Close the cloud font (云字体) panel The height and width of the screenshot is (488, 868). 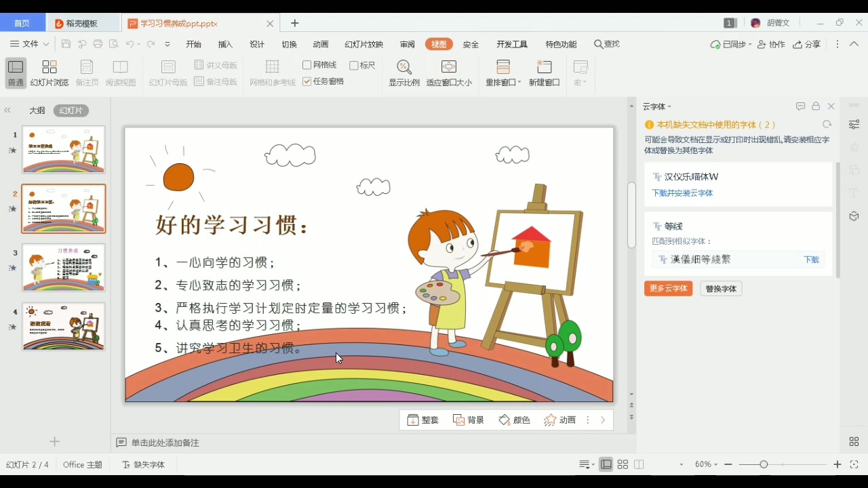(831, 106)
